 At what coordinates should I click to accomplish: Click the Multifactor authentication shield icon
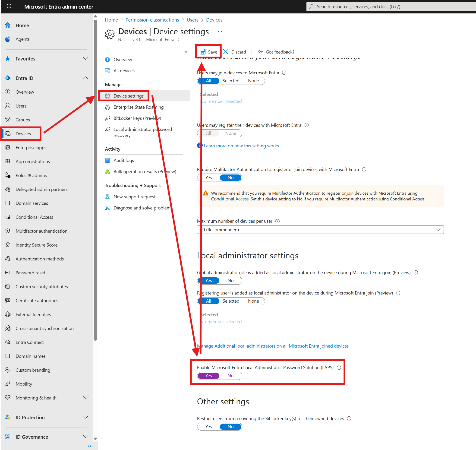point(8,231)
